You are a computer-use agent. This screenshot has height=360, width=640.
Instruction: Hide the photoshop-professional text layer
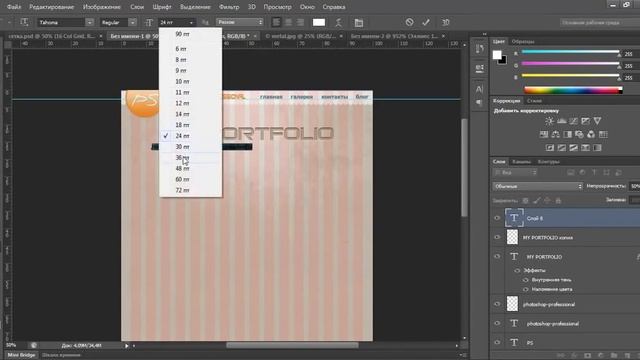[x=497, y=323]
